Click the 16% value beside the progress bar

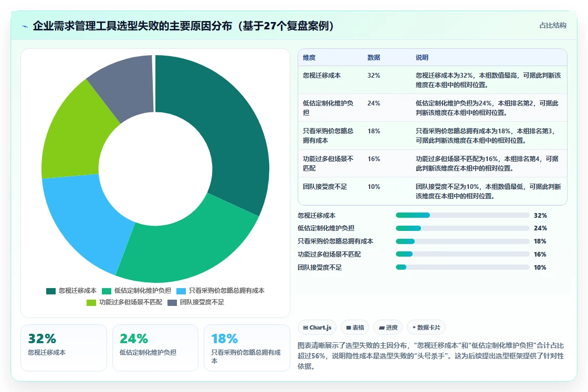[540, 255]
